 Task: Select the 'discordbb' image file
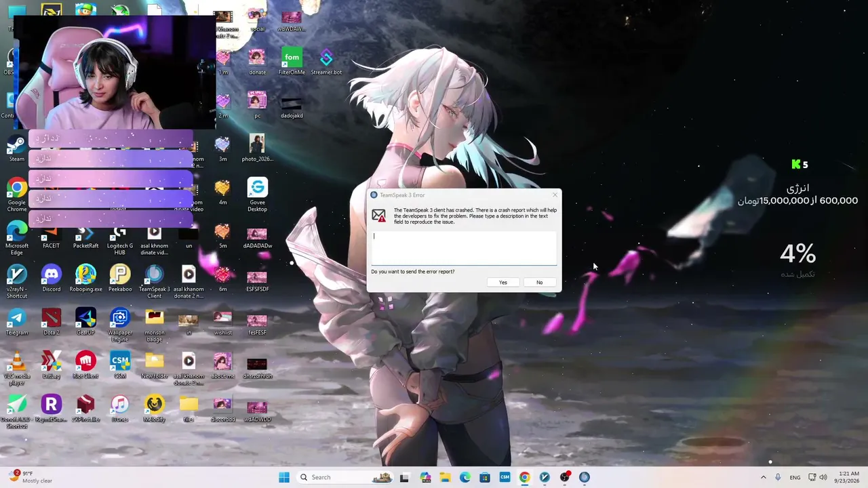point(222,408)
